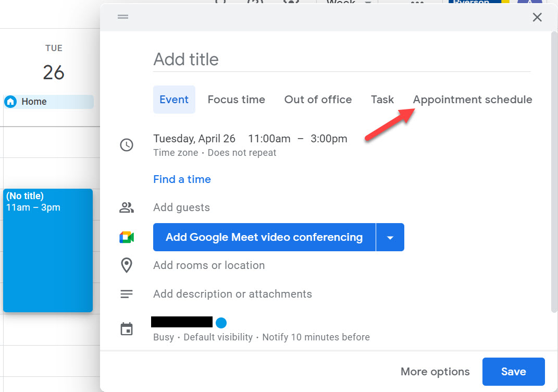Click the description lines icon
The image size is (558, 392).
(127, 294)
